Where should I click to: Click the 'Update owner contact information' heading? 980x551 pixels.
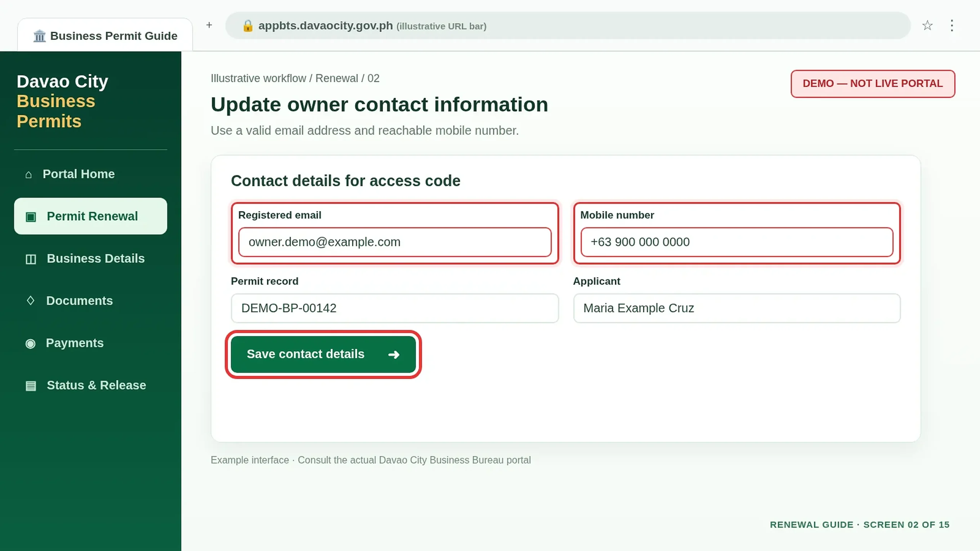click(379, 104)
